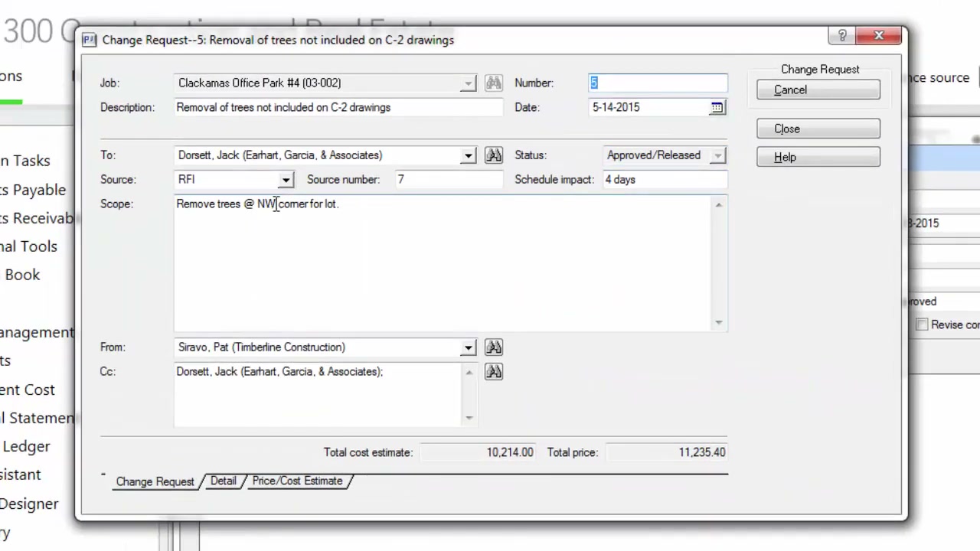The height and width of the screenshot is (551, 980).
Task: Click the Cc recipients text box
Action: (x=318, y=394)
